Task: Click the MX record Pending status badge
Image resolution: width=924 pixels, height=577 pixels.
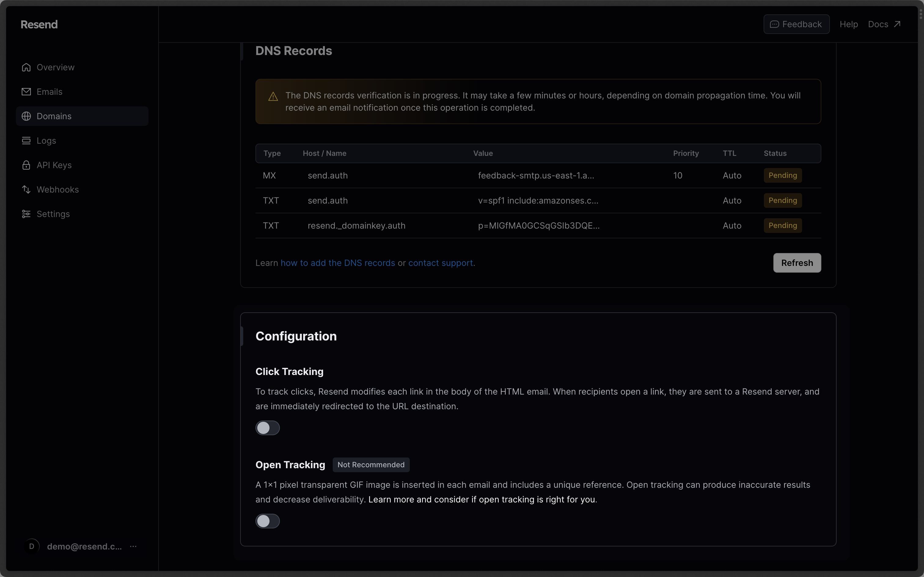Action: point(783,175)
